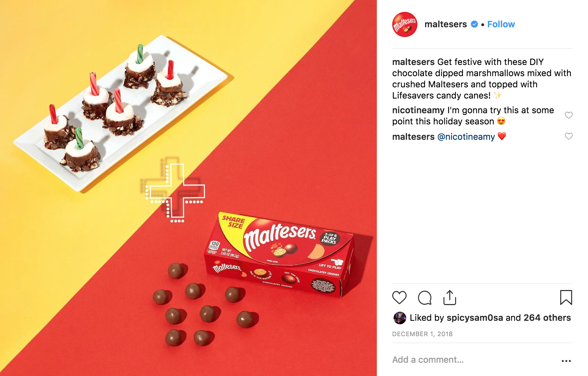View the 264 others who liked
Viewport: 588px width, 376px height.
547,318
